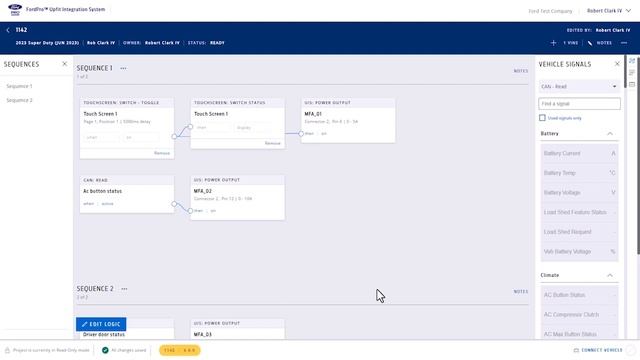Go back with the arrow beside 1142
Viewport: 640px width, 360px height.
(x=8, y=30)
